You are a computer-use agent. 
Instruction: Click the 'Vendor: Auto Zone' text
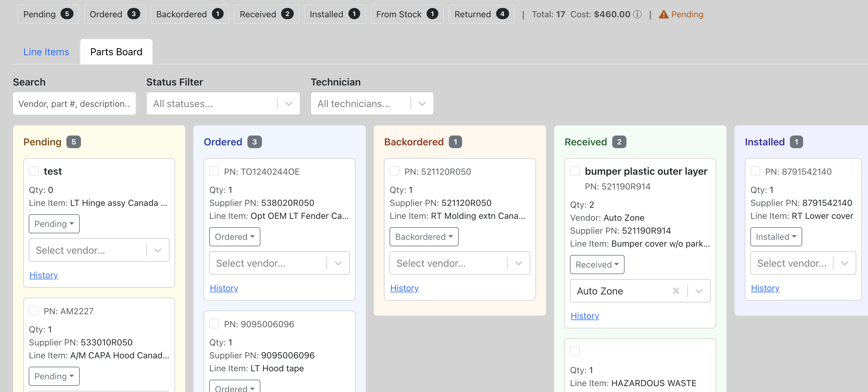[607, 218]
